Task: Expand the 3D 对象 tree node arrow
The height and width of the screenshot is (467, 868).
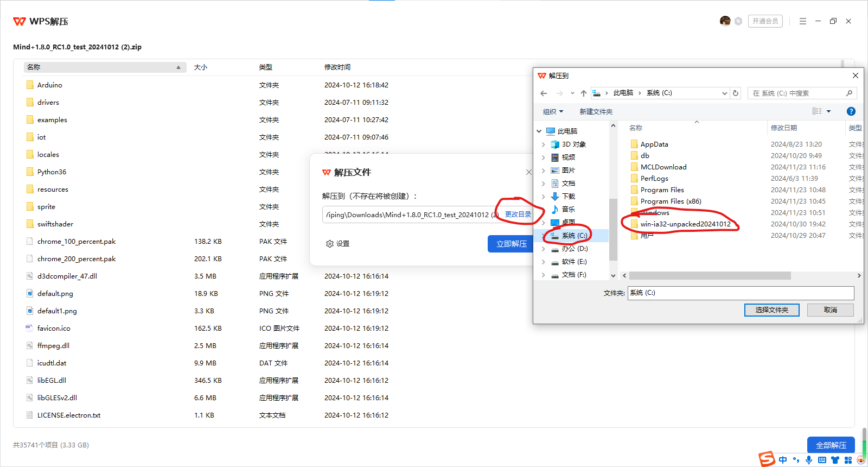Action: [544, 144]
